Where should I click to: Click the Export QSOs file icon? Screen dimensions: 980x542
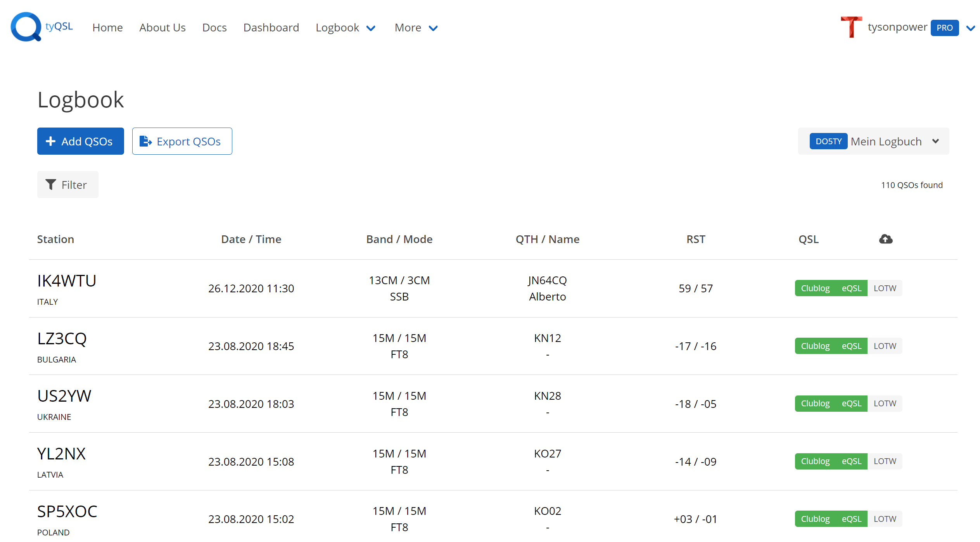(x=145, y=141)
